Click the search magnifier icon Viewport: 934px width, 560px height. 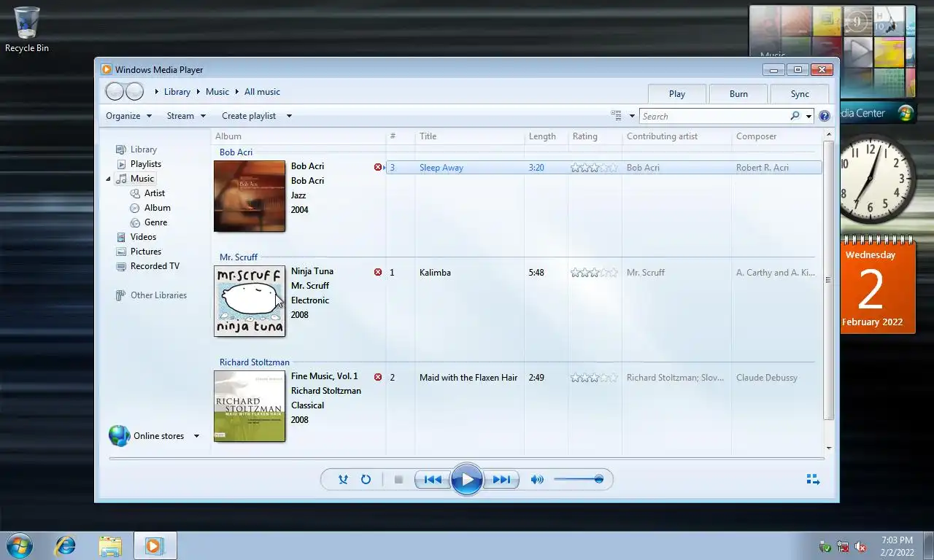(x=795, y=116)
